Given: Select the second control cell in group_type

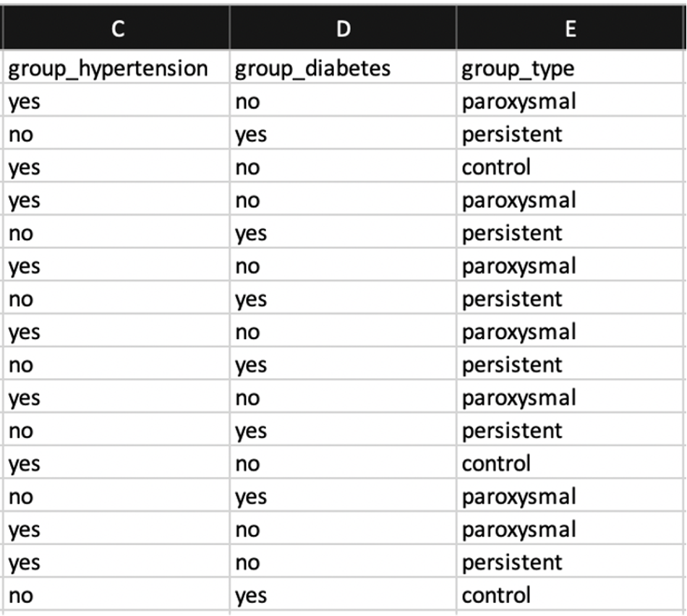Looking at the screenshot, I should (x=570, y=463).
